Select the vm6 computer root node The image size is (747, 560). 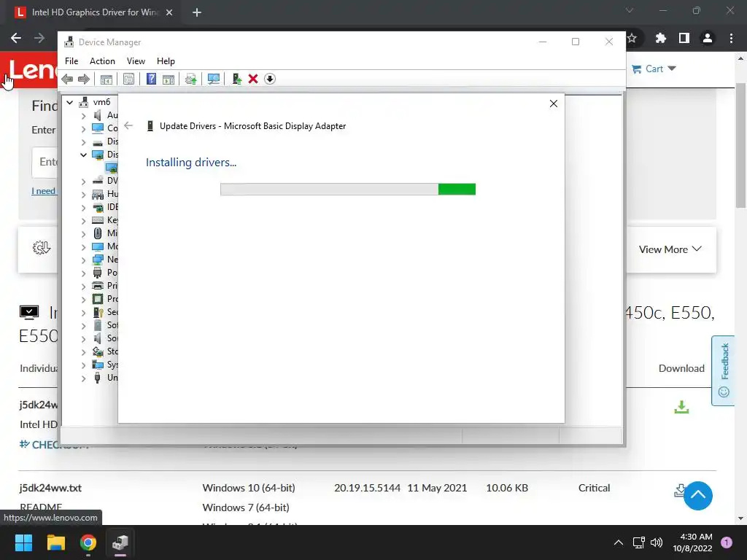click(x=101, y=102)
